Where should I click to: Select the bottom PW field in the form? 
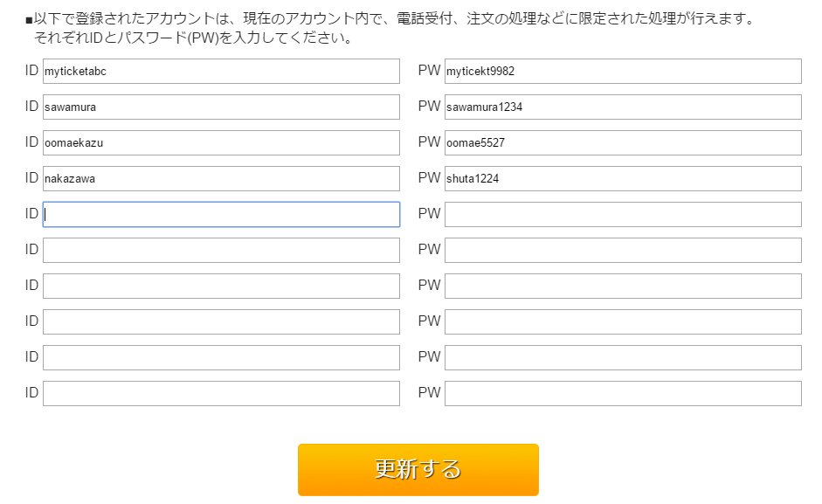(623, 393)
